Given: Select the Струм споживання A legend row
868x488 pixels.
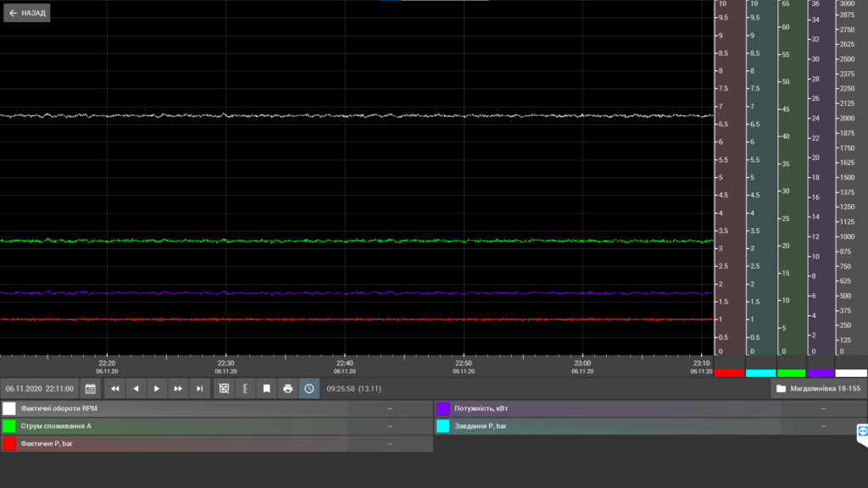Looking at the screenshot, I should (217, 426).
